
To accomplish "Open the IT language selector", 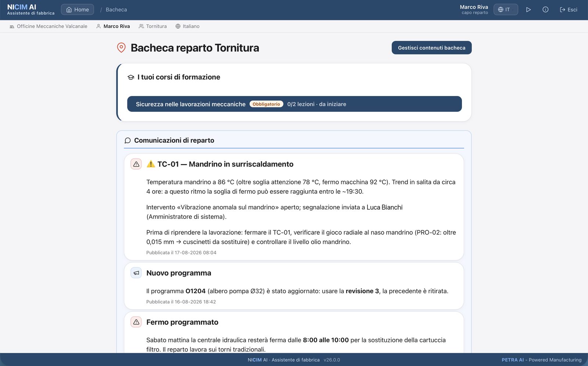I will click(506, 10).
